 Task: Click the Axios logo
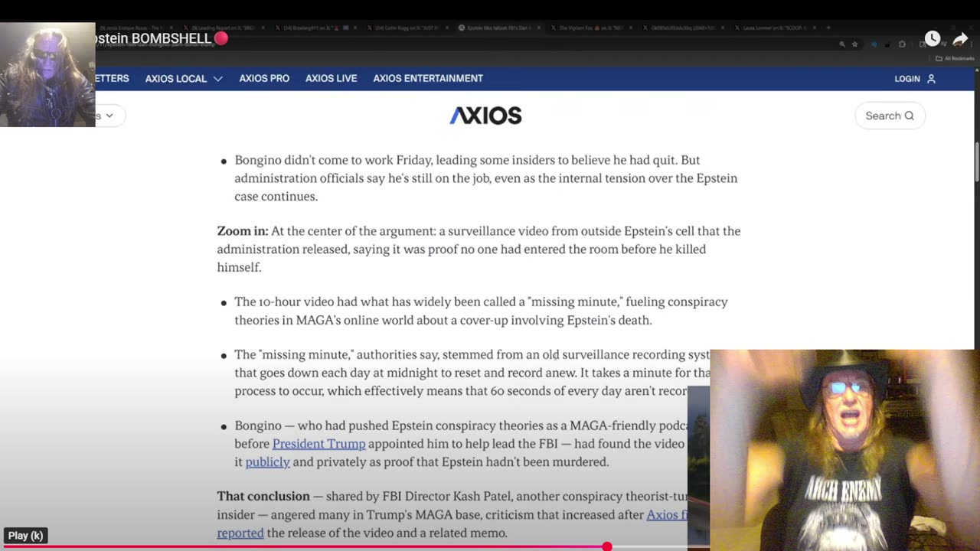click(485, 116)
